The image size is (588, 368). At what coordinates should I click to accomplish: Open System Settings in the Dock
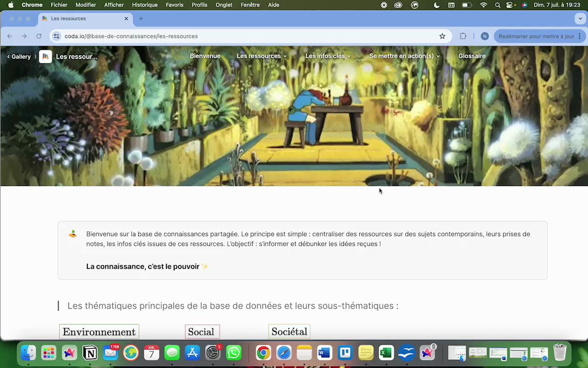pos(213,353)
